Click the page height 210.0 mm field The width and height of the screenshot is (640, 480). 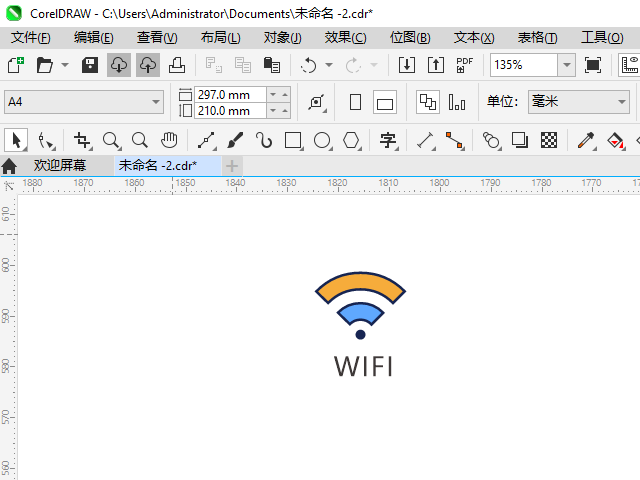230,111
